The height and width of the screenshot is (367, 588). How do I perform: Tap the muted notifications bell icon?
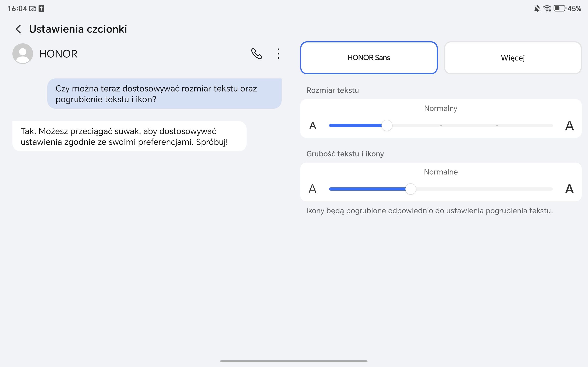tap(537, 8)
